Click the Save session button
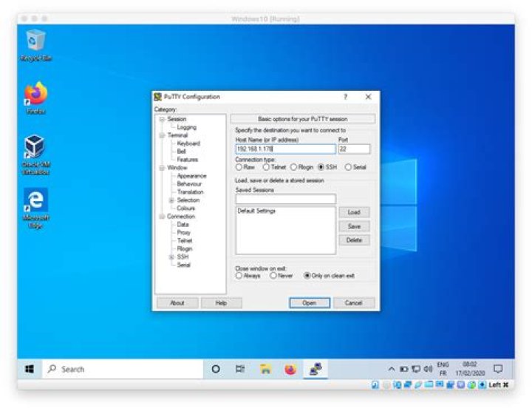532x411 pixels. (x=354, y=226)
